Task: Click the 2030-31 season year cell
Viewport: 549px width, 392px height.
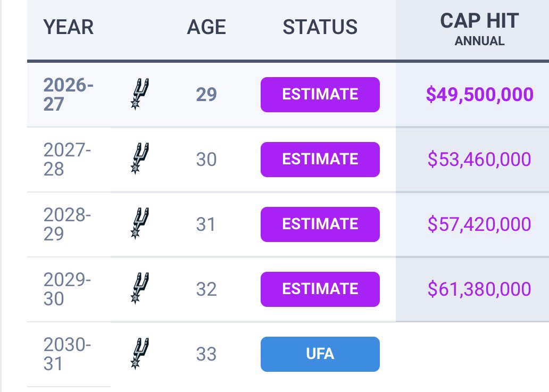Action: coord(67,354)
